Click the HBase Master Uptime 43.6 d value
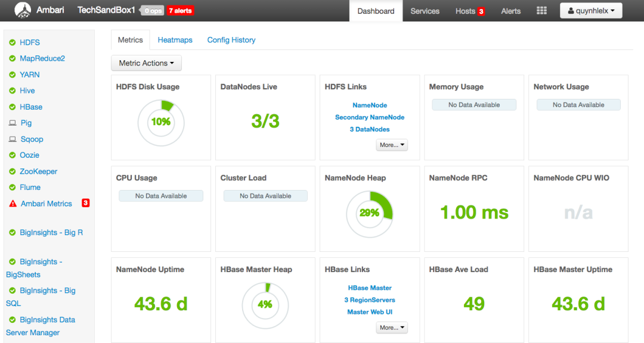 click(578, 304)
